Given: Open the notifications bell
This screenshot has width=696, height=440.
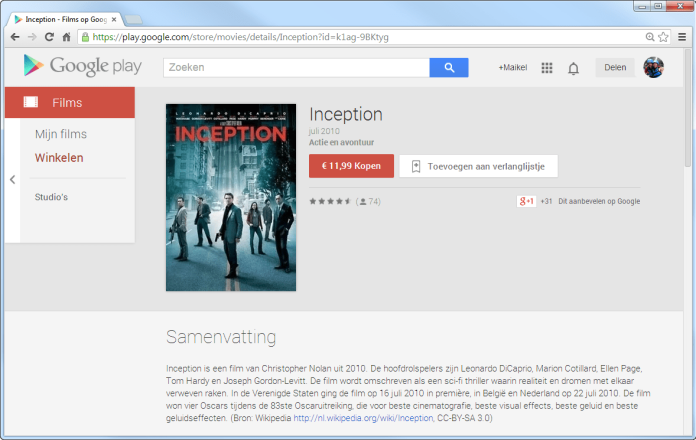Looking at the screenshot, I should coord(573,68).
